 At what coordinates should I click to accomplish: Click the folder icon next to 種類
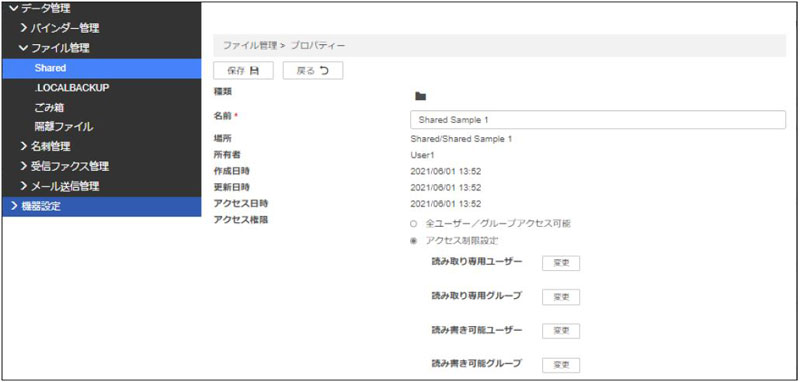click(x=420, y=96)
